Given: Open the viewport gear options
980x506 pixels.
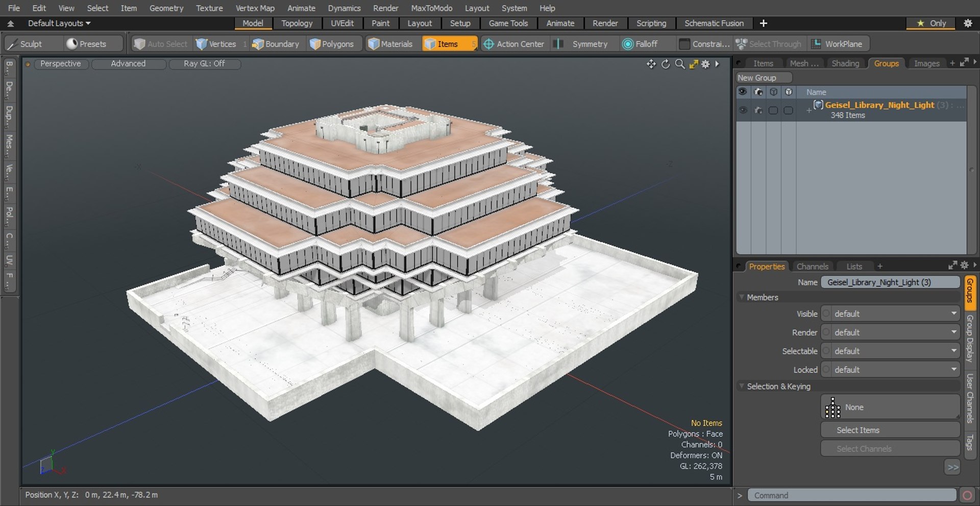Looking at the screenshot, I should coord(705,64).
